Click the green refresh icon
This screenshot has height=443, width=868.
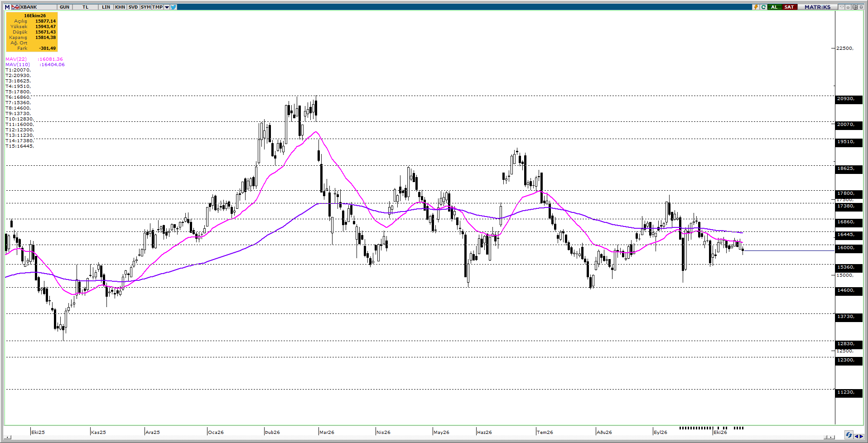tap(763, 7)
